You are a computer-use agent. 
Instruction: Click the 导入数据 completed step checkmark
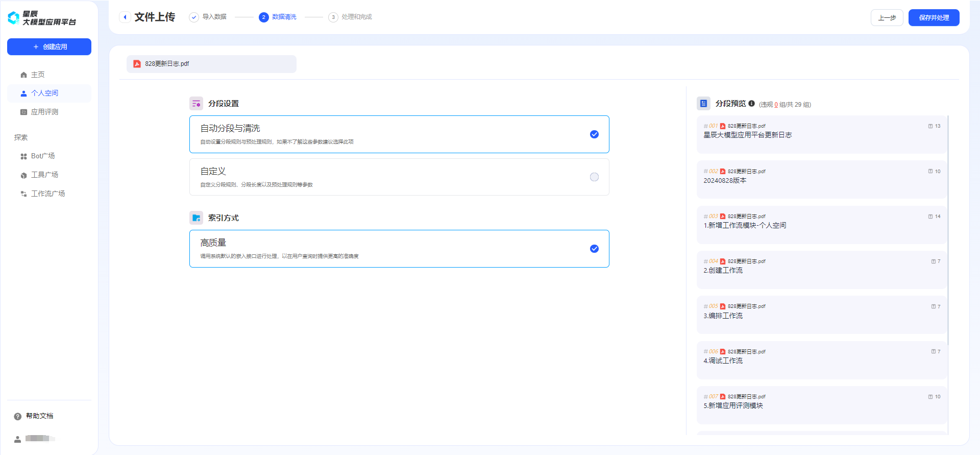194,17
